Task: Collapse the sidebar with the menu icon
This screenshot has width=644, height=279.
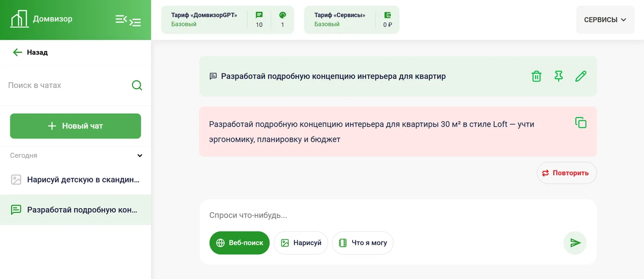Action: tap(128, 20)
